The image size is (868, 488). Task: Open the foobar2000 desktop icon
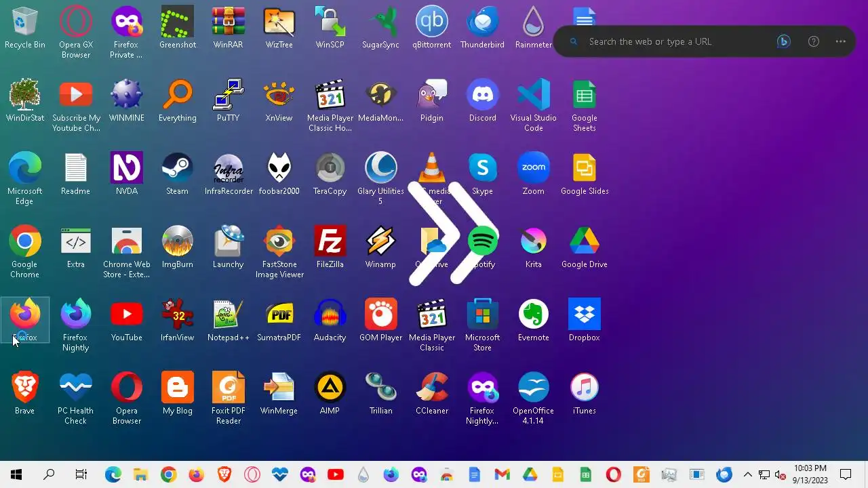tap(279, 175)
